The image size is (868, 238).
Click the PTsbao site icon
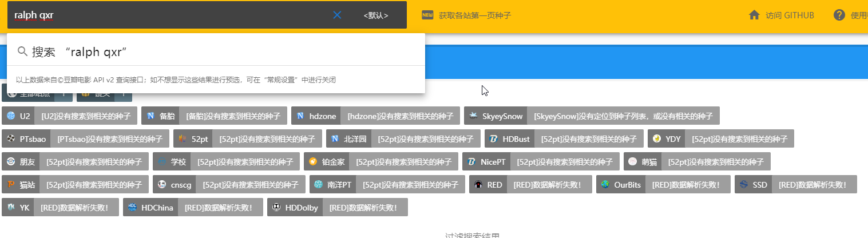11,139
